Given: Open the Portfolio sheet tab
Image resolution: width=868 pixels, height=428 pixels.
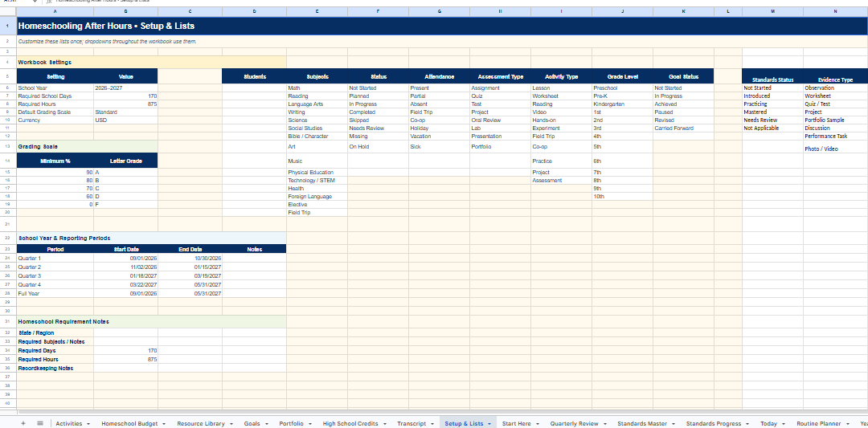Looking at the screenshot, I should tap(291, 423).
